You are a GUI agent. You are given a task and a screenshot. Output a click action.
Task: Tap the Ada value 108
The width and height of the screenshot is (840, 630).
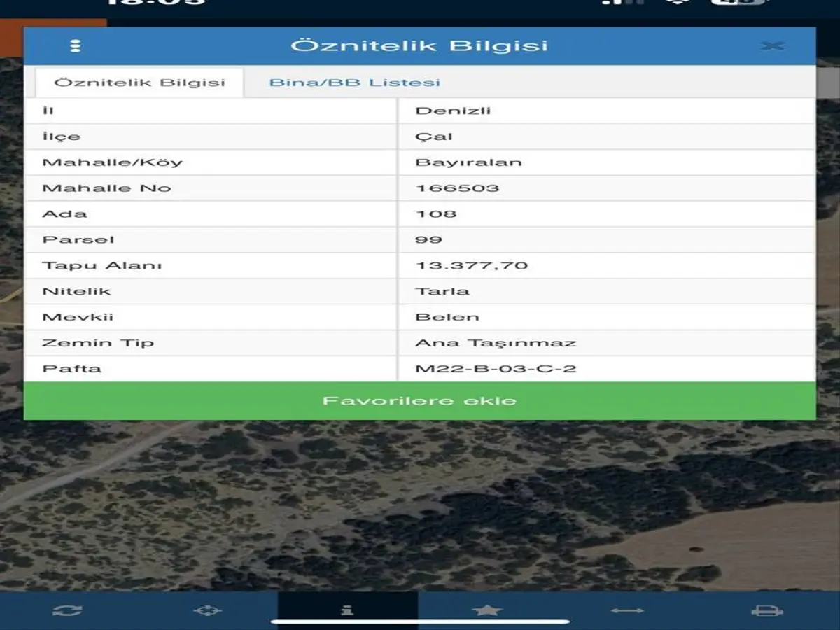pos(435,214)
